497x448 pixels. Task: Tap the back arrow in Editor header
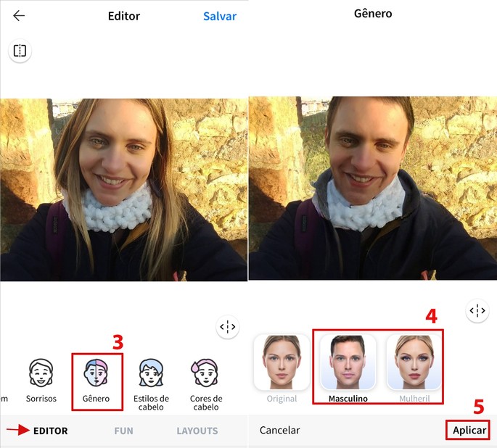(19, 16)
